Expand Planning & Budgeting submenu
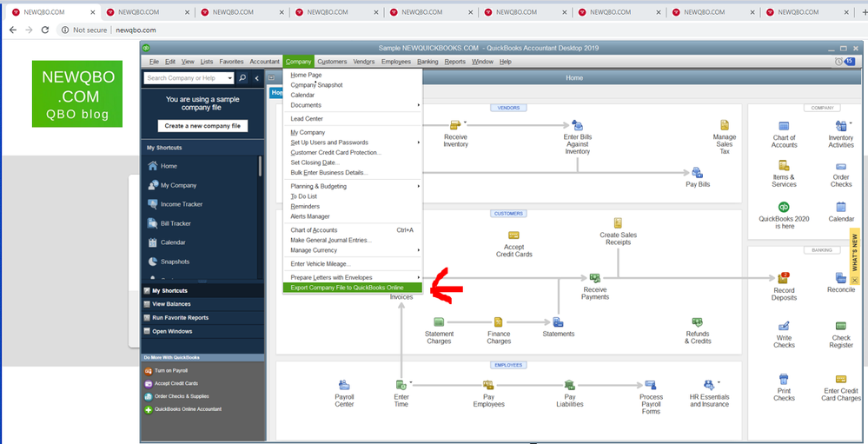 tap(419, 187)
